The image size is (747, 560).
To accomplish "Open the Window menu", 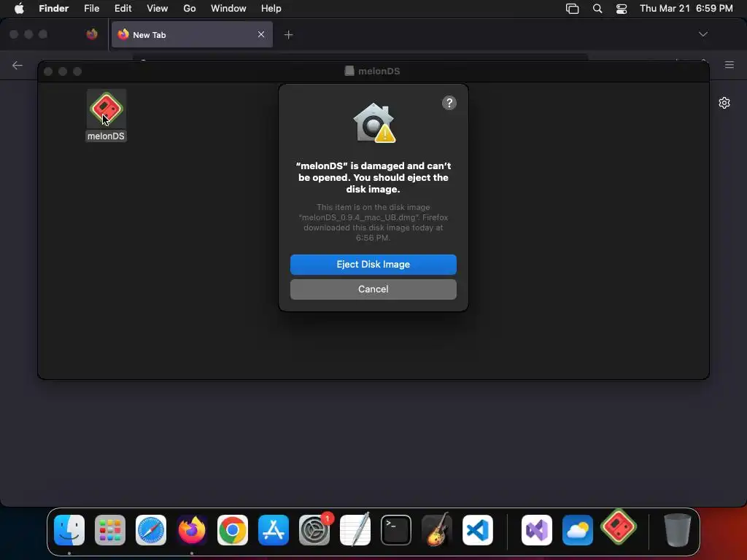I will [228, 8].
